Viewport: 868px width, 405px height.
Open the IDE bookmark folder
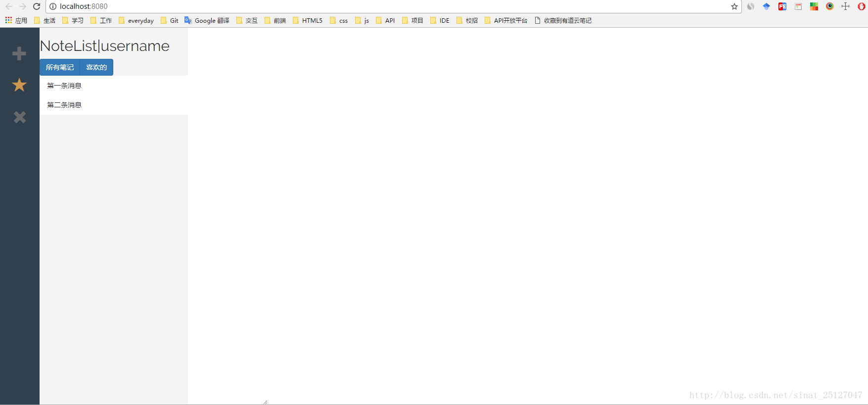point(440,20)
